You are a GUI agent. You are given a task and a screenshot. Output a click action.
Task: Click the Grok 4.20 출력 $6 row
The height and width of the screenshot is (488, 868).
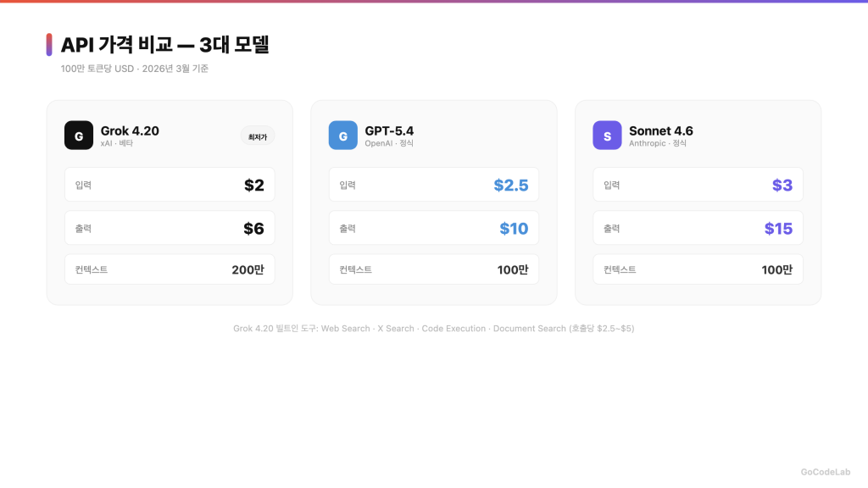point(170,228)
